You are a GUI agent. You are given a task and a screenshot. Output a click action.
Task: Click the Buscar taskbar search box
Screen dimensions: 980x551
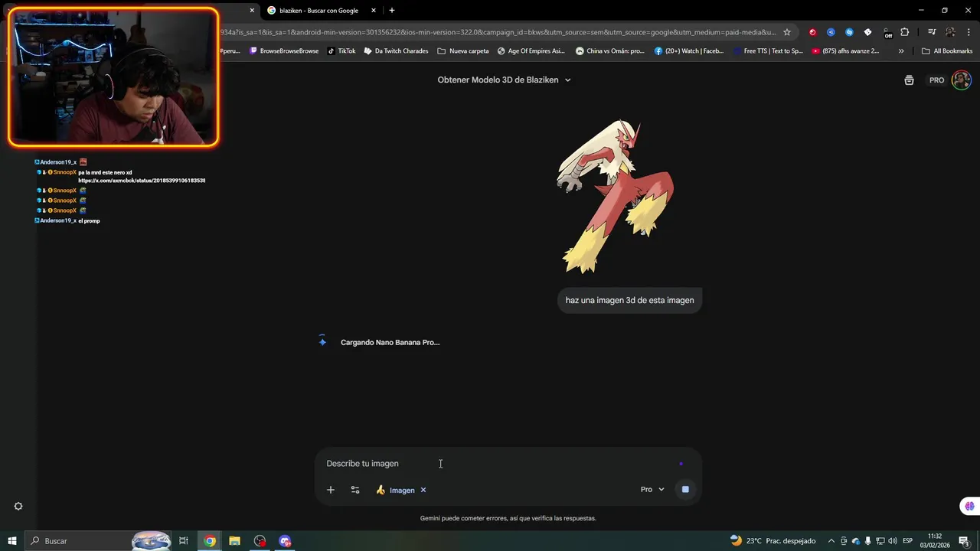click(100, 541)
